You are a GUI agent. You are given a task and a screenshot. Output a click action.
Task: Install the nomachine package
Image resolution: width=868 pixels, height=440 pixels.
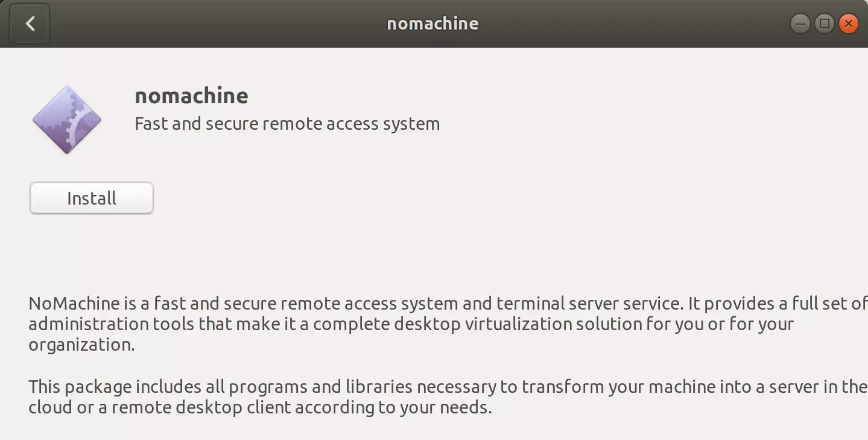(x=92, y=198)
